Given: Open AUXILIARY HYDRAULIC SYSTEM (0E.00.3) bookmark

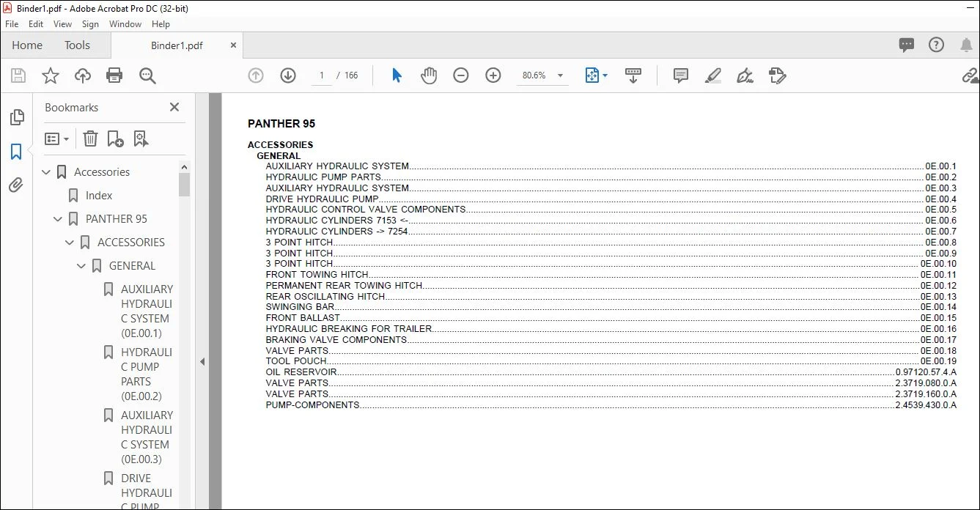Looking at the screenshot, I should [x=147, y=437].
